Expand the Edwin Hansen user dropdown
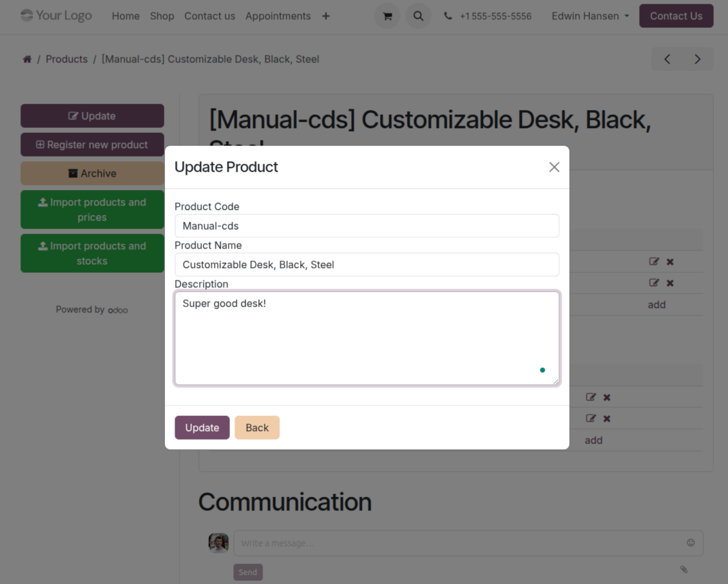 coord(590,16)
